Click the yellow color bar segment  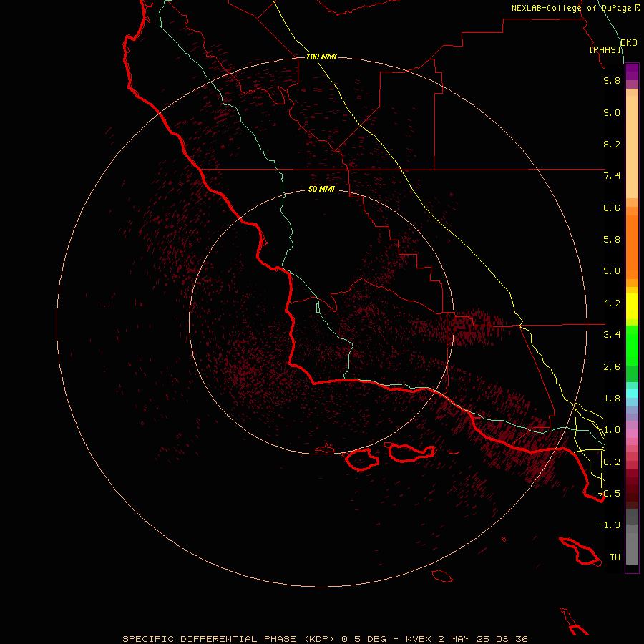point(632,306)
